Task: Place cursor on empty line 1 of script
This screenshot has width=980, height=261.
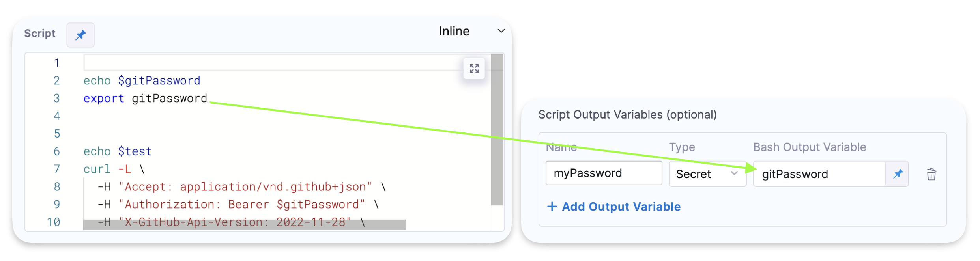Action: (x=272, y=63)
